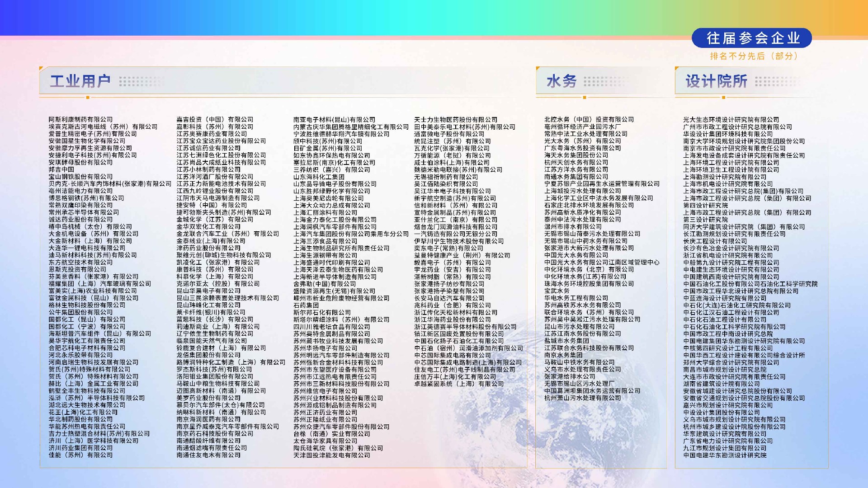Click the 设计院所 section heading
Viewport: 868px width, 488px height.
(x=716, y=81)
